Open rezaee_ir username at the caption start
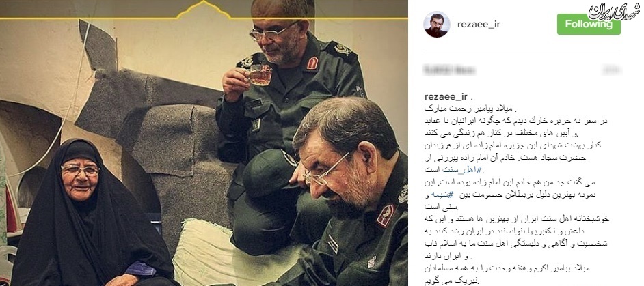Screen dimensions: 644x286 pos(446,97)
